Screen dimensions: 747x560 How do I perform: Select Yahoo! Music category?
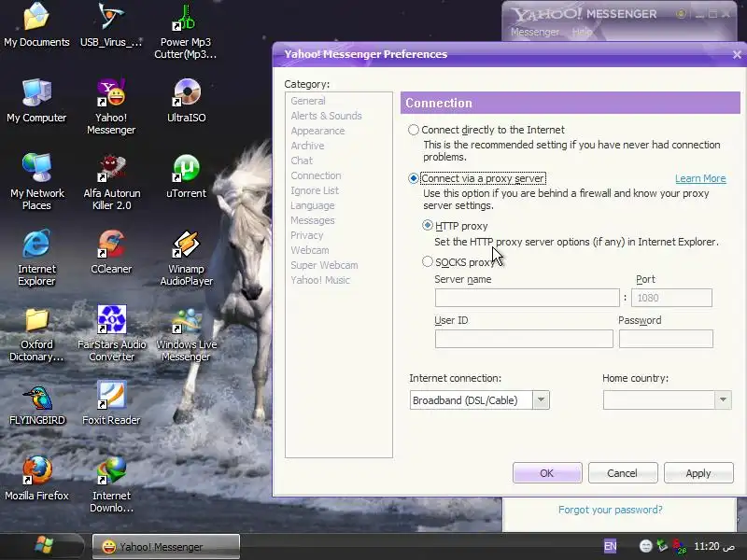coord(320,280)
